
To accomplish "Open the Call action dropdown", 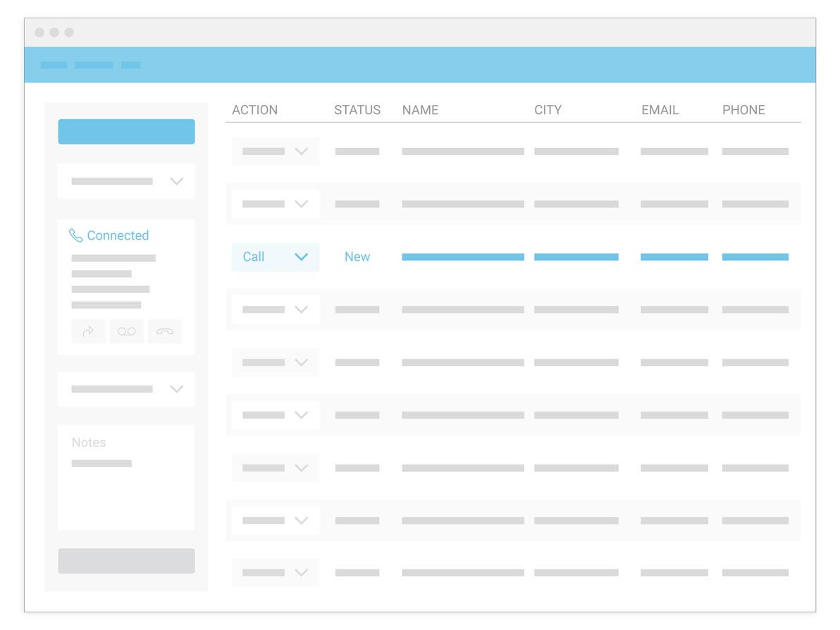I will tap(276, 257).
